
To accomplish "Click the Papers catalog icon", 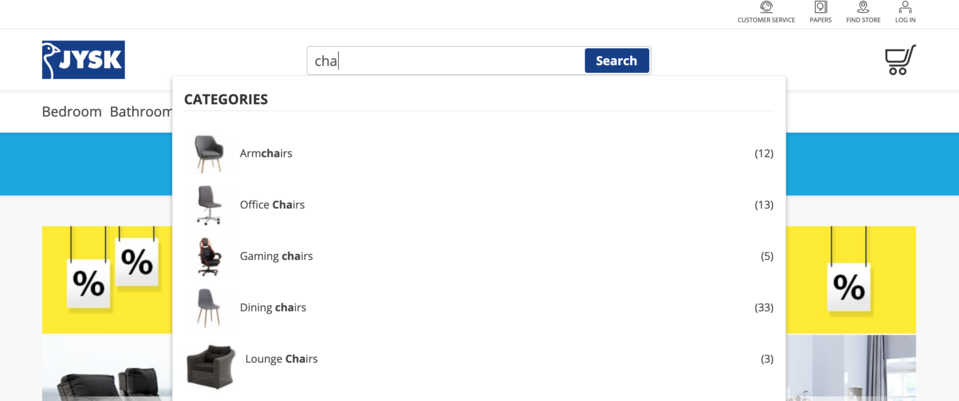I will pos(820,7).
